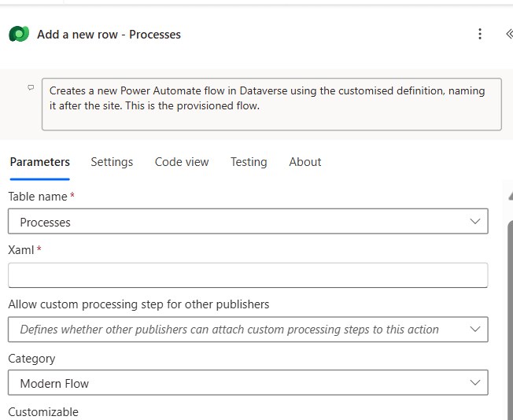513x420 pixels.
Task: Collapse the action panel with double chevron
Action: pyautogui.click(x=509, y=34)
